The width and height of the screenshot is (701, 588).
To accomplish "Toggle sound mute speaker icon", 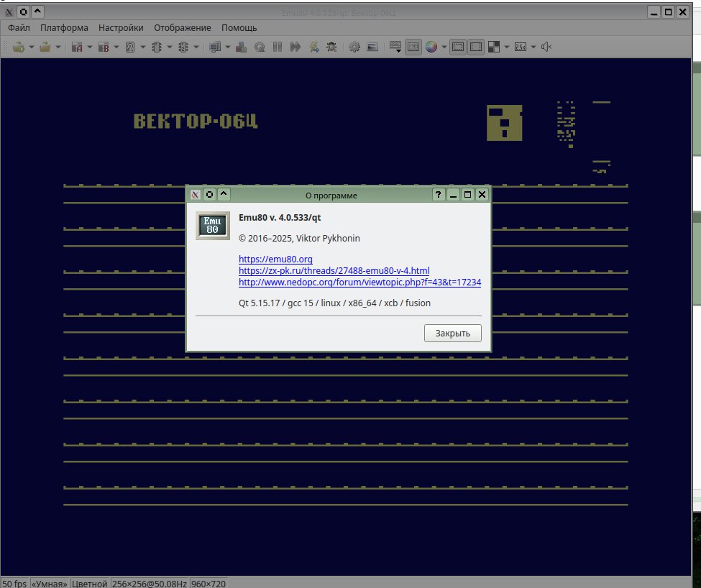I will pos(546,47).
